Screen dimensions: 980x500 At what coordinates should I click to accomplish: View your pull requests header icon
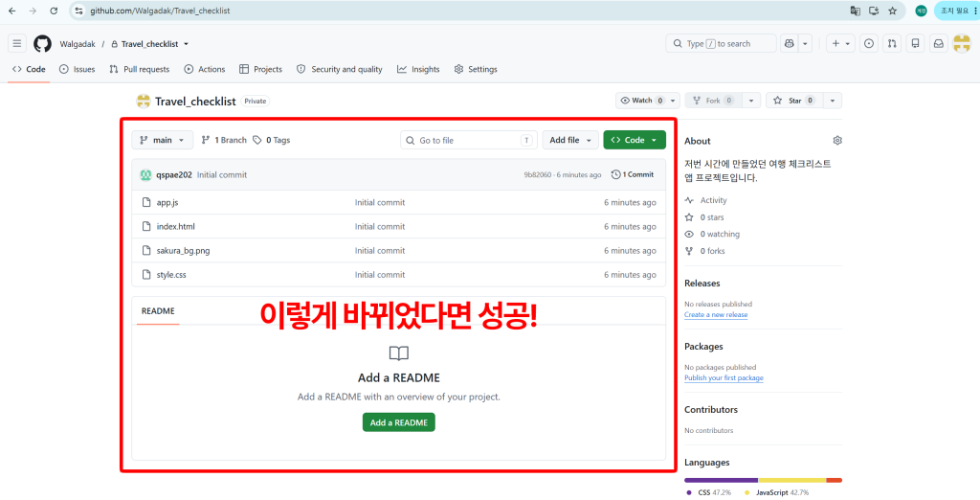point(892,44)
